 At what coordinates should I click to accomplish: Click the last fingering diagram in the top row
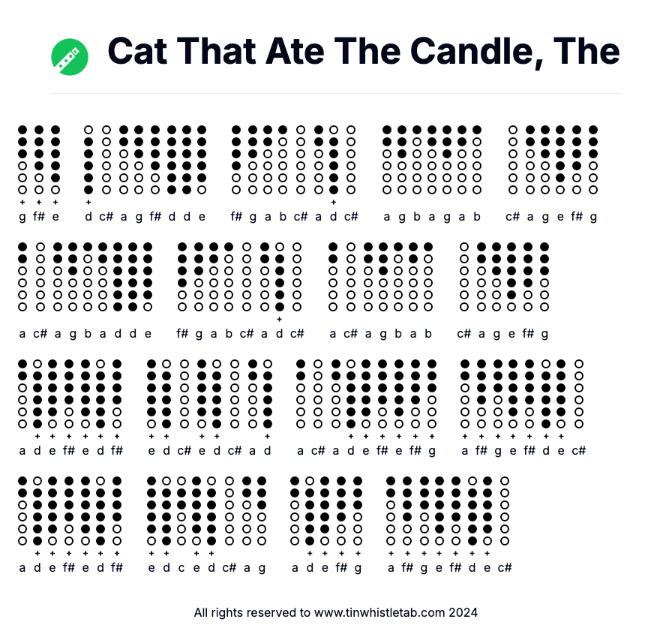click(x=593, y=160)
